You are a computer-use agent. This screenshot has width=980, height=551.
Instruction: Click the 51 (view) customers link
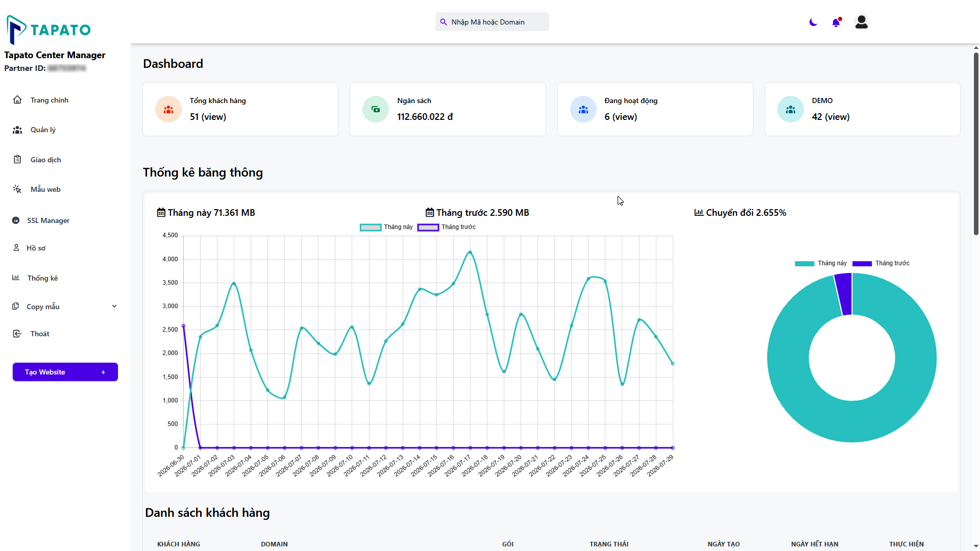point(208,117)
